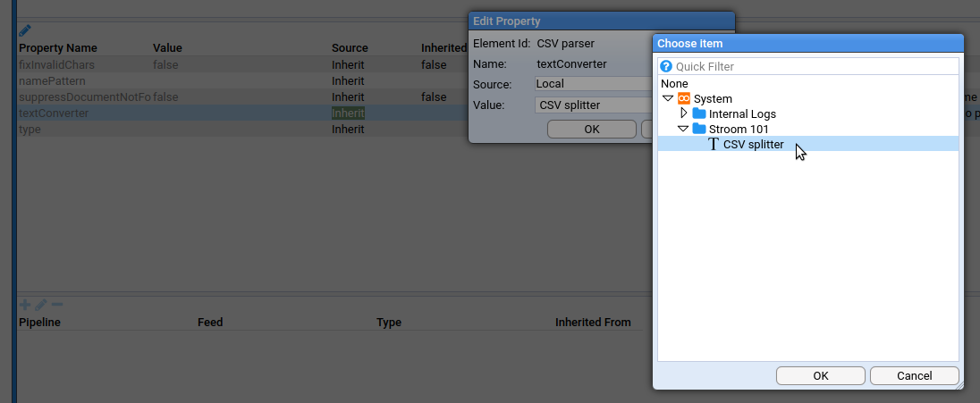Expand the Internal Logs folder
The height and width of the screenshot is (403, 980).
[684, 113]
